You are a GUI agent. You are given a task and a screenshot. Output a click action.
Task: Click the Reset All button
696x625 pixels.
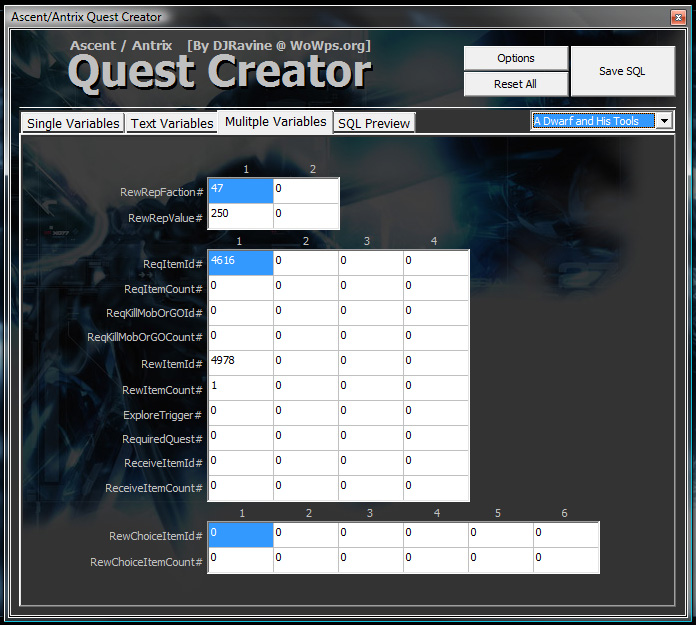(x=516, y=84)
